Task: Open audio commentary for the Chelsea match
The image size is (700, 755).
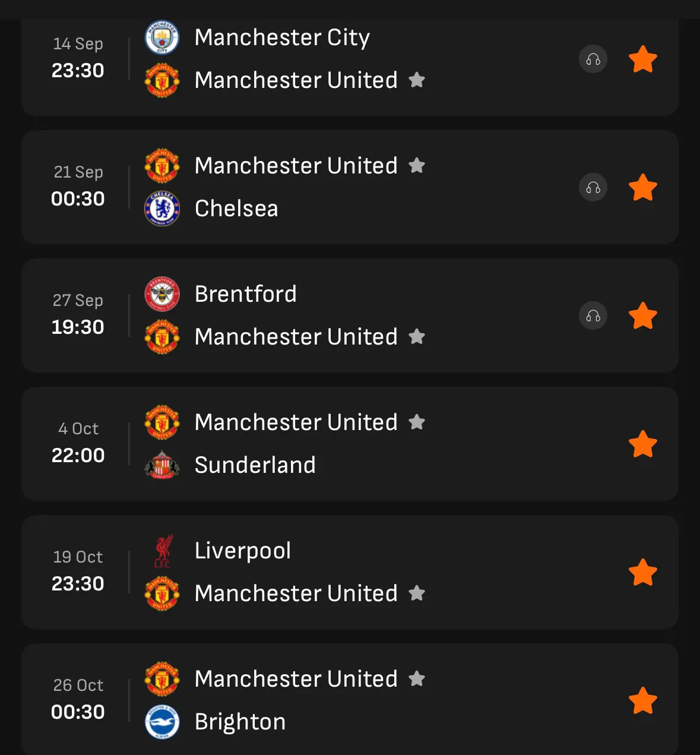Action: (593, 188)
